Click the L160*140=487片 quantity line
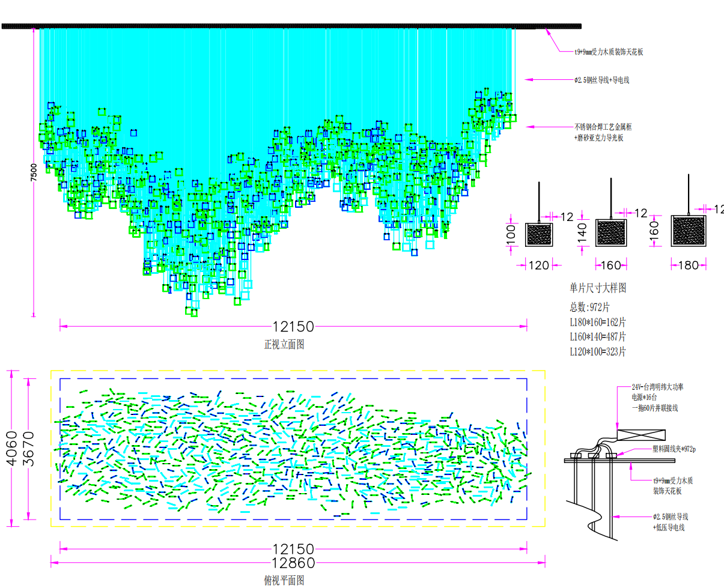This screenshot has width=724, height=588. click(598, 336)
